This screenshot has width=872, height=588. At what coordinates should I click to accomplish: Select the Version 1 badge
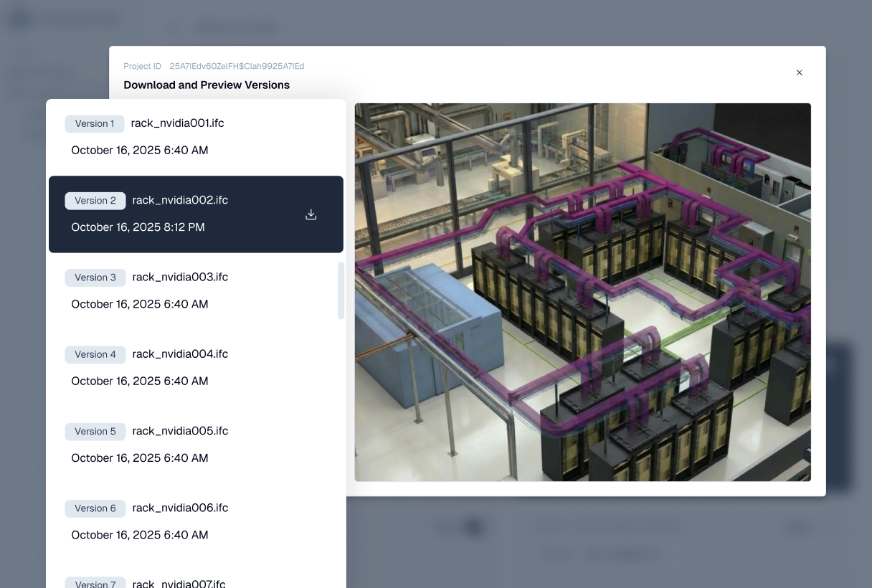pyautogui.click(x=95, y=123)
